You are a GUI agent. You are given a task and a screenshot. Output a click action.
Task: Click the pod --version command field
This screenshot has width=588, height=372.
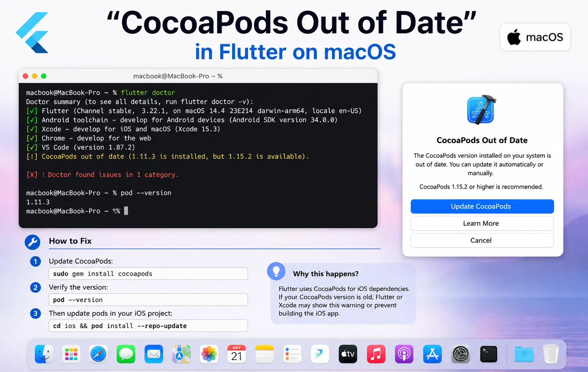[148, 300]
